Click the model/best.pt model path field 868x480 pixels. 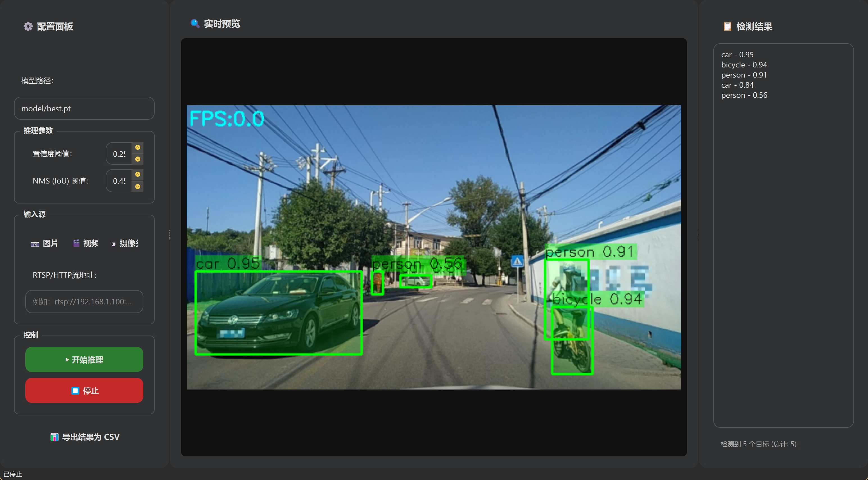[84, 108]
